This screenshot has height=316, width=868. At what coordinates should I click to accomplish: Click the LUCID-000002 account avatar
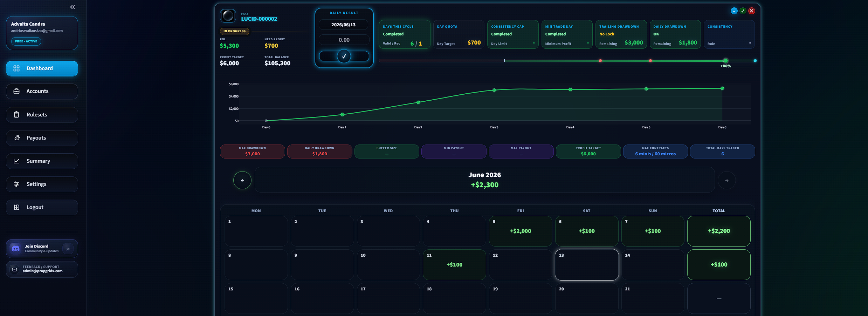tap(228, 16)
